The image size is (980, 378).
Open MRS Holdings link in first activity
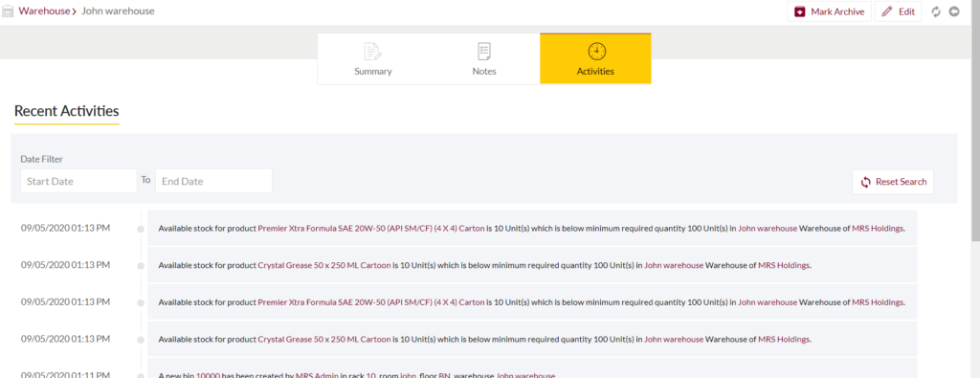[x=878, y=229]
